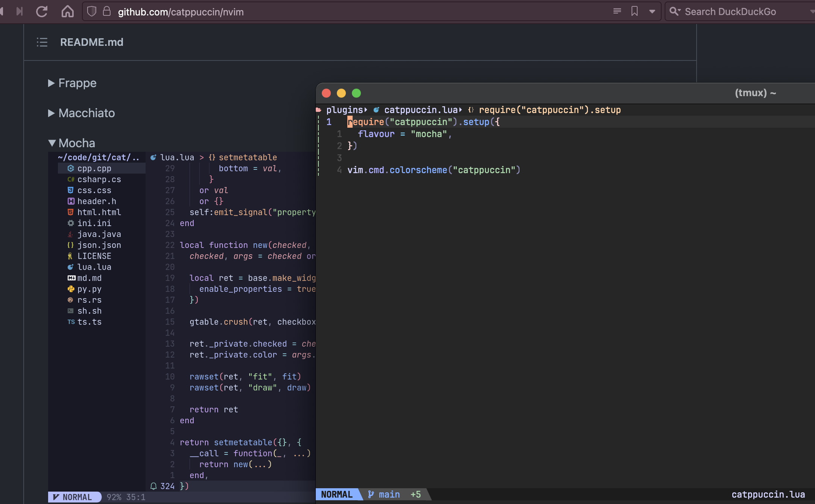Reload the page in the browser

pos(42,12)
